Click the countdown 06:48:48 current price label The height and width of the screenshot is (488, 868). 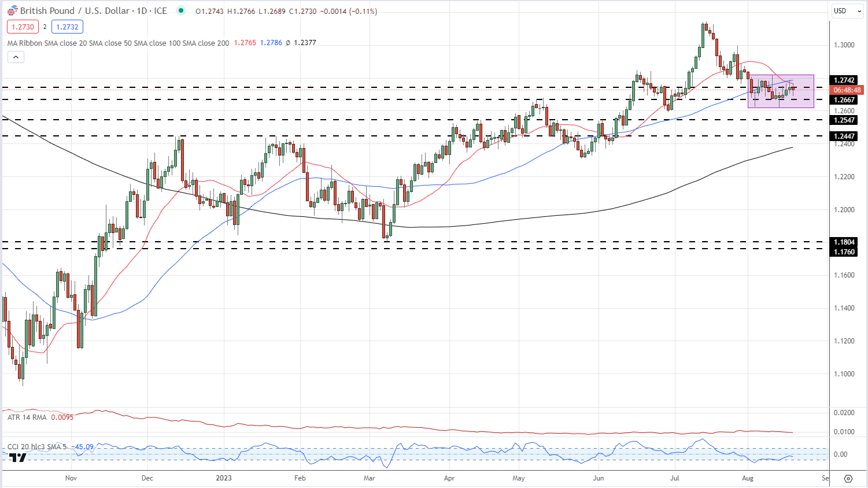(847, 90)
